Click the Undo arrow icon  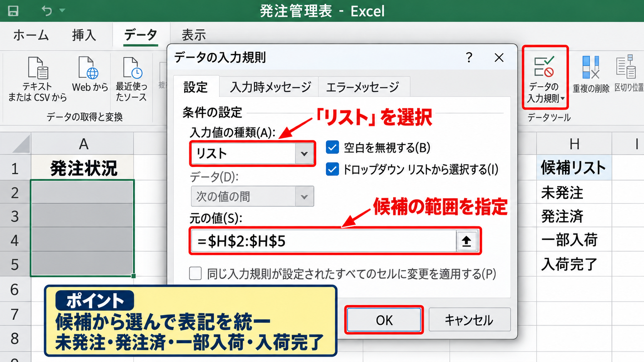point(47,11)
